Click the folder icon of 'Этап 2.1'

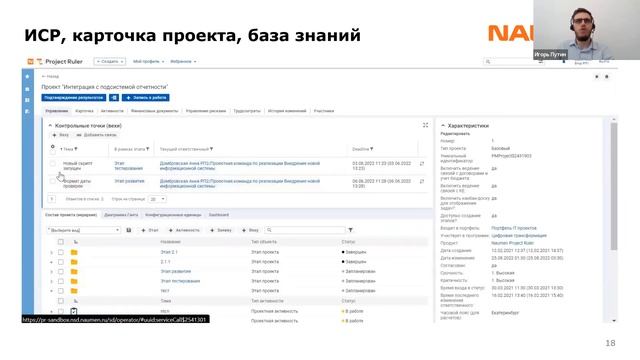pyautogui.click(x=74, y=252)
